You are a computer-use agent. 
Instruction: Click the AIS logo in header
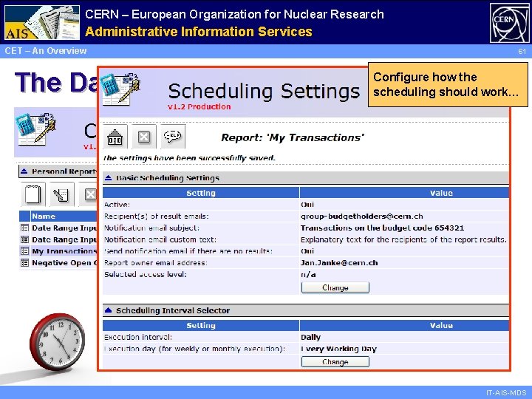(x=42, y=22)
